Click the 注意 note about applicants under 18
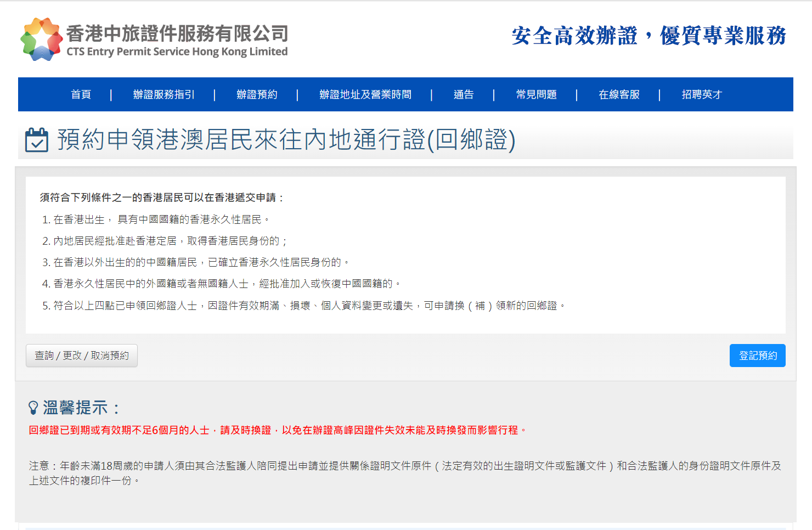 (x=405, y=472)
